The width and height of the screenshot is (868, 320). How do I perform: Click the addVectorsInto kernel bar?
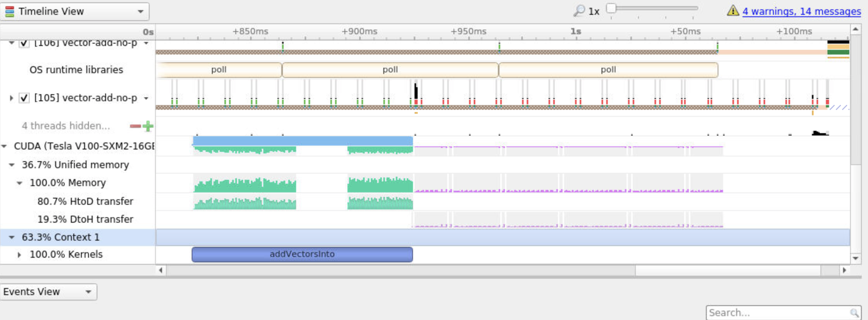(x=302, y=254)
